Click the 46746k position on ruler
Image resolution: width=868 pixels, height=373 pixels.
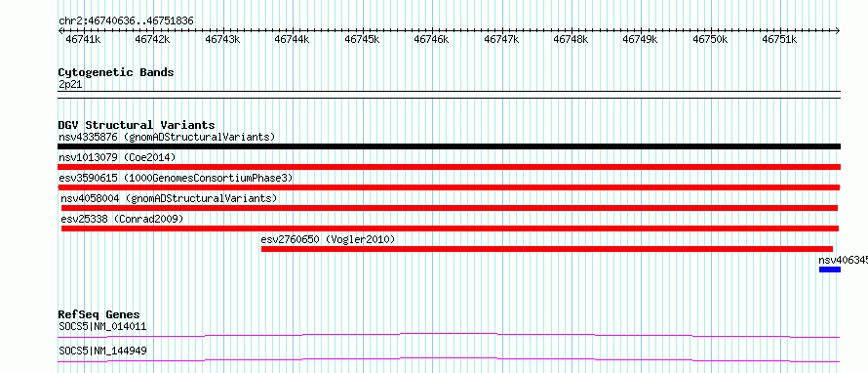click(431, 40)
